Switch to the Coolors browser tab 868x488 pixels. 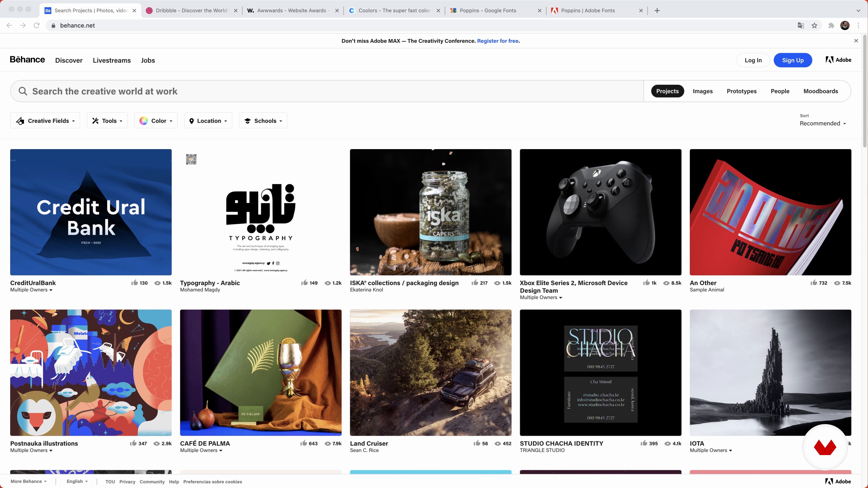point(394,10)
